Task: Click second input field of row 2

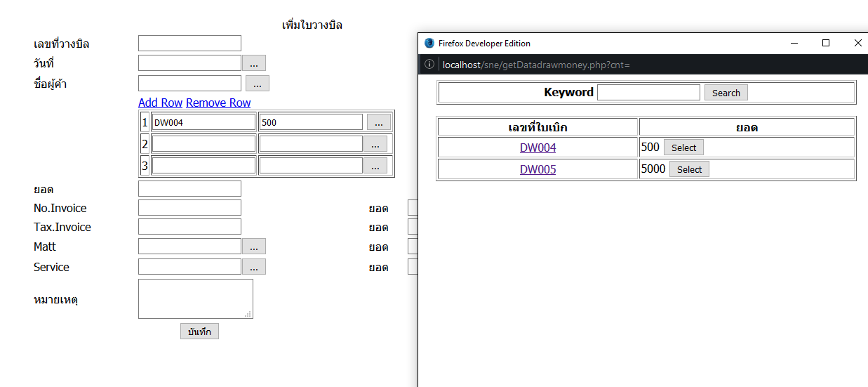Action: coord(311,144)
